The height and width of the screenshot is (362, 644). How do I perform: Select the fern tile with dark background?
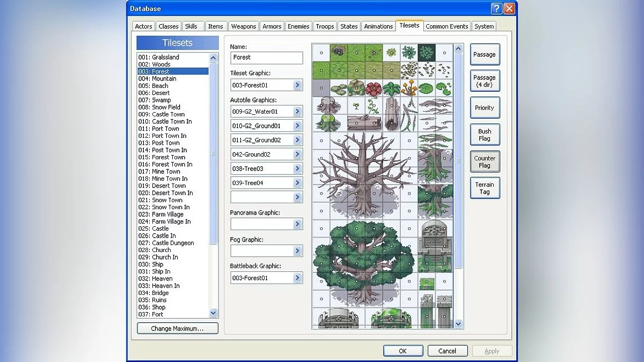click(x=427, y=52)
